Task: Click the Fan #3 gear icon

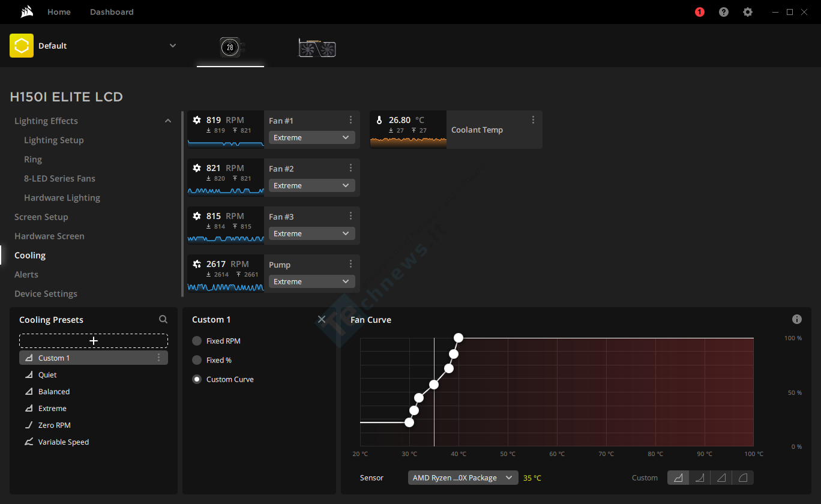Action: tap(197, 216)
